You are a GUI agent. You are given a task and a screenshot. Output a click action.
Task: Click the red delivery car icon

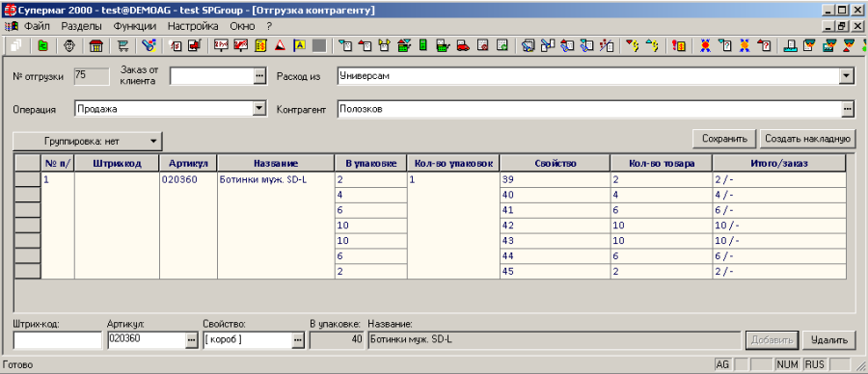pyautogui.click(x=463, y=46)
